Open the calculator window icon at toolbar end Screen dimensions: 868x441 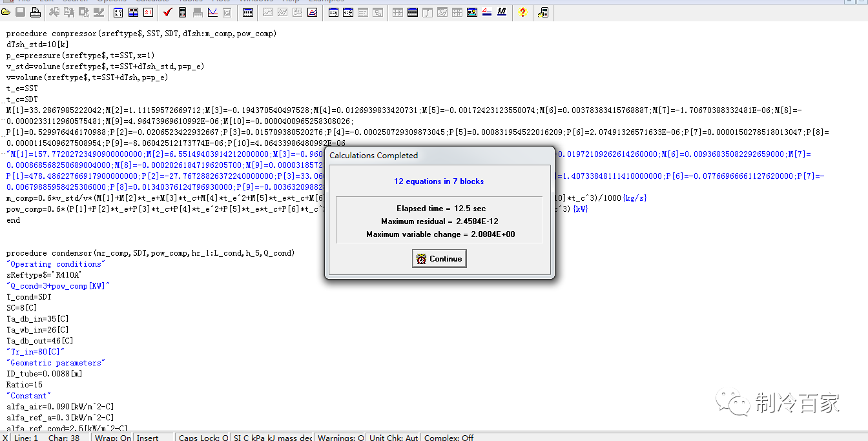coord(543,12)
